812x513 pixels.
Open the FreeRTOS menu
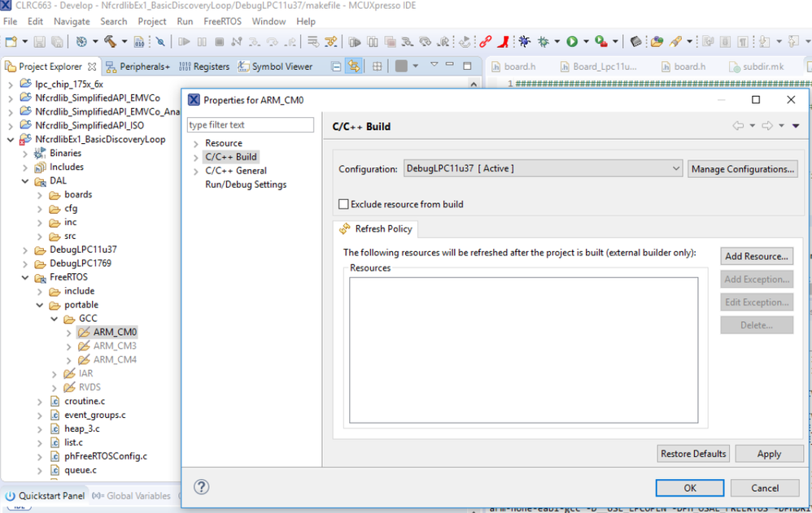point(222,21)
